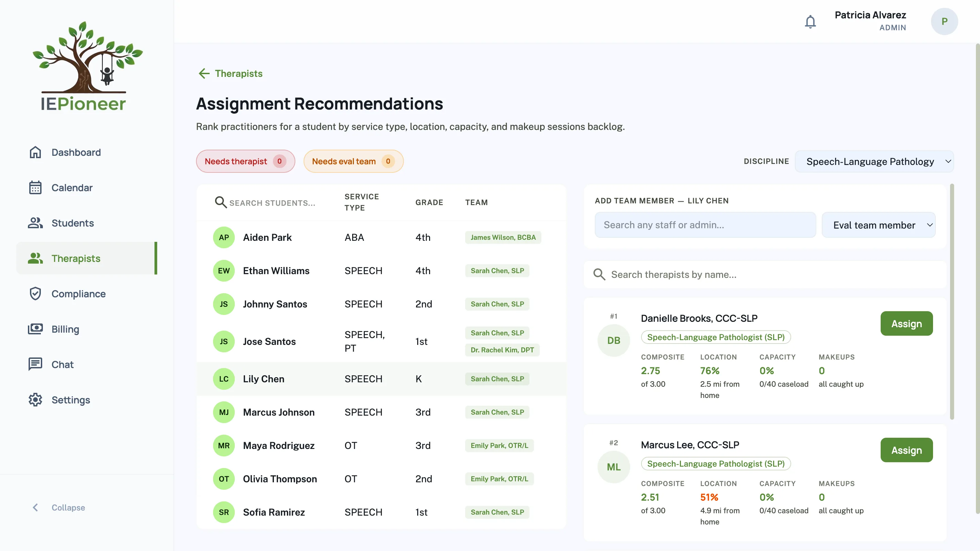Viewport: 980px width, 551px height.
Task: Open the P user avatar
Action: click(x=944, y=22)
